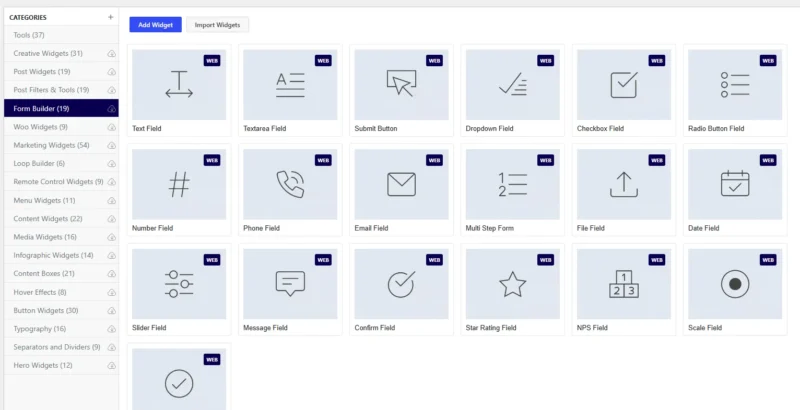Open Loop Builder (6) category
Screen dimensions: 800x410
[x=61, y=164]
